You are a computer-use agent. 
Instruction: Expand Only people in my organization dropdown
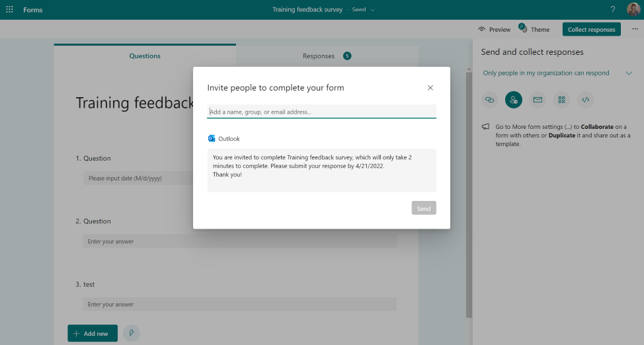pyautogui.click(x=557, y=73)
